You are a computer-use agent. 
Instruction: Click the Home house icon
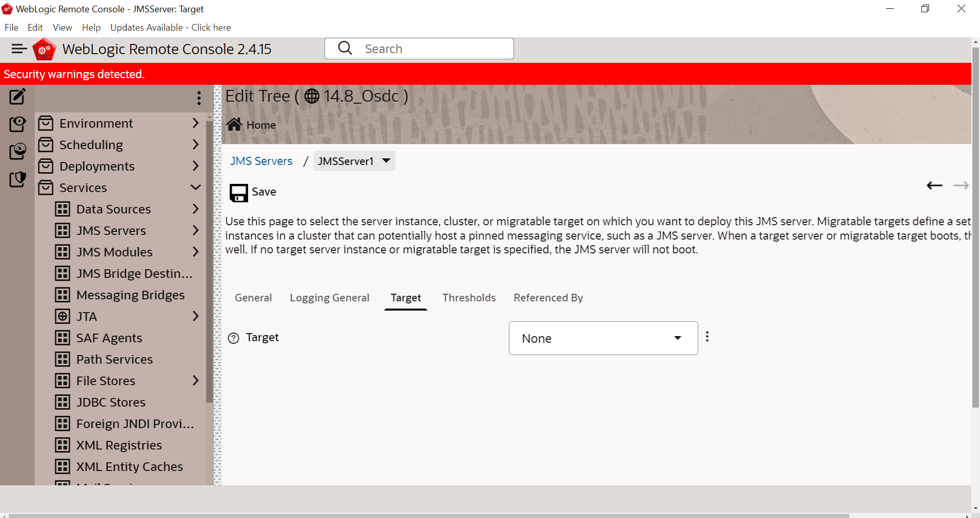point(234,124)
